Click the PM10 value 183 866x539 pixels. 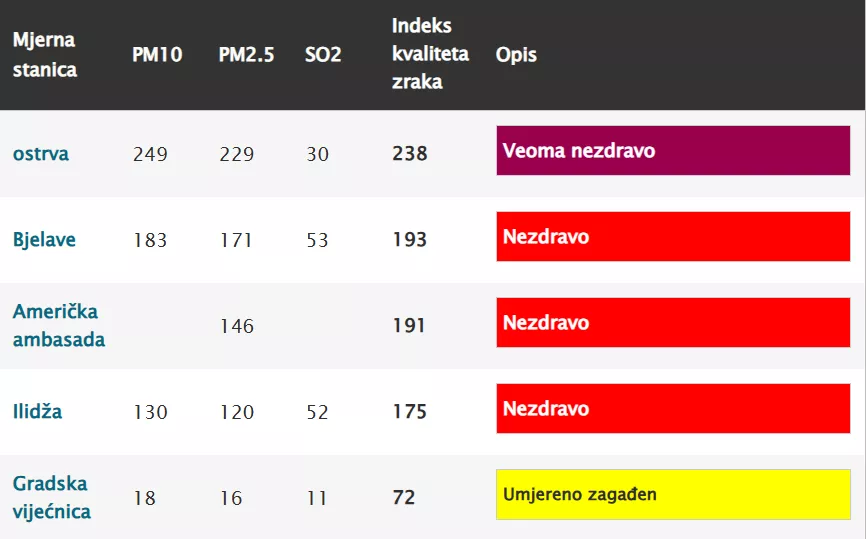pyautogui.click(x=150, y=240)
